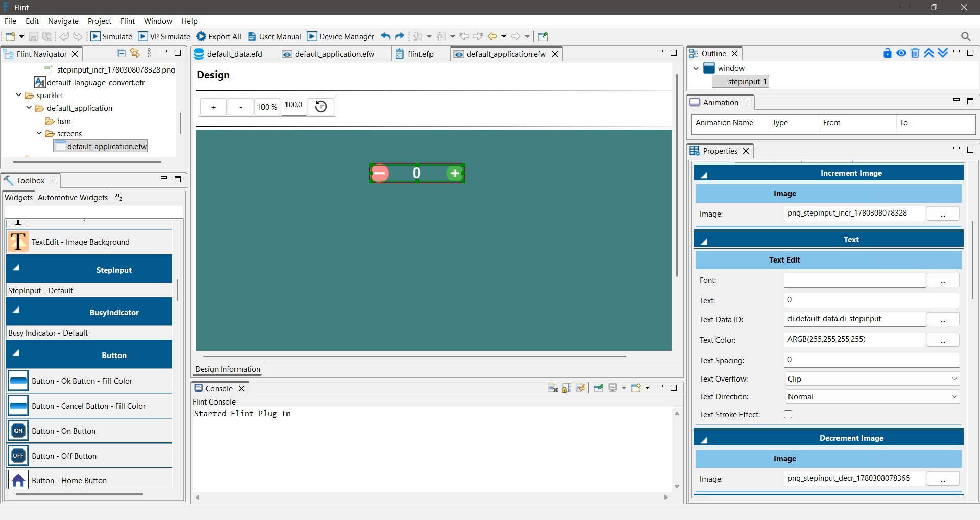This screenshot has height=520, width=980.
Task: Select the Home Button widget icon
Action: pyautogui.click(x=18, y=480)
